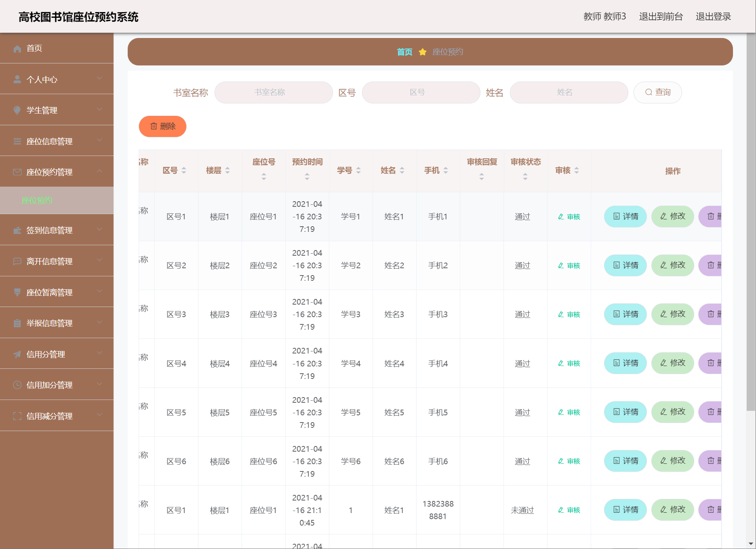Open 信用加分管理 menu label

49,385
